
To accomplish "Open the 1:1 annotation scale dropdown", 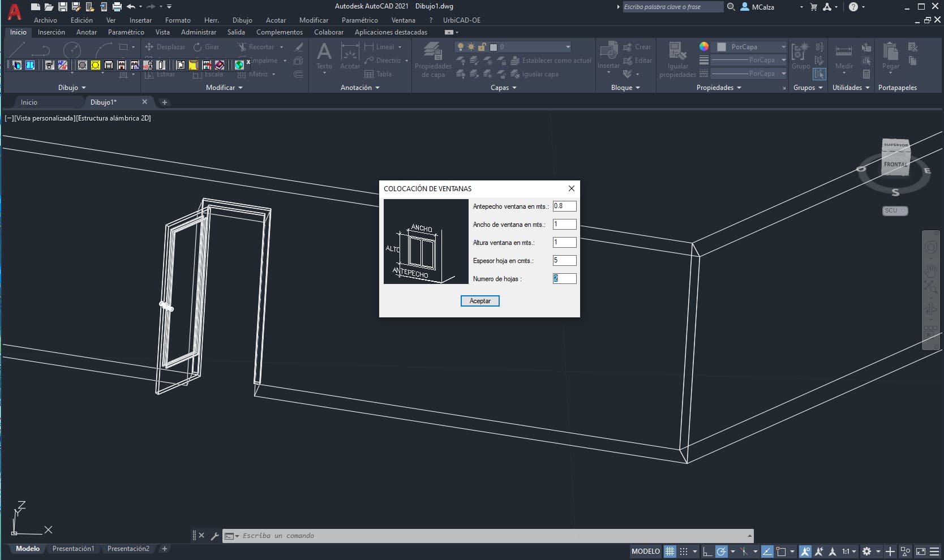I will pos(849,551).
